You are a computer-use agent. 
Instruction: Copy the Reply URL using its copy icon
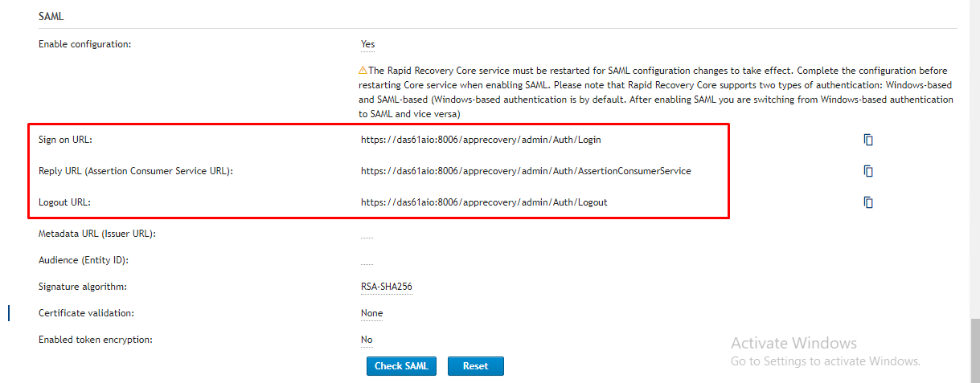tap(868, 171)
